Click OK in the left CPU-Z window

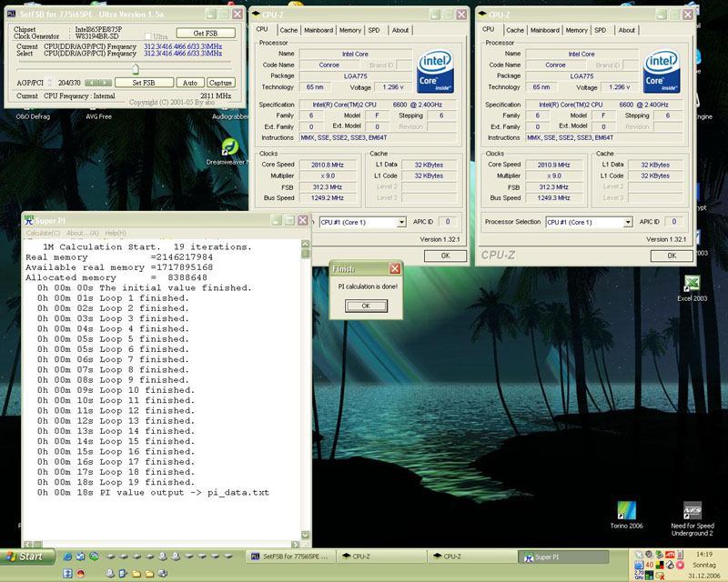point(445,256)
